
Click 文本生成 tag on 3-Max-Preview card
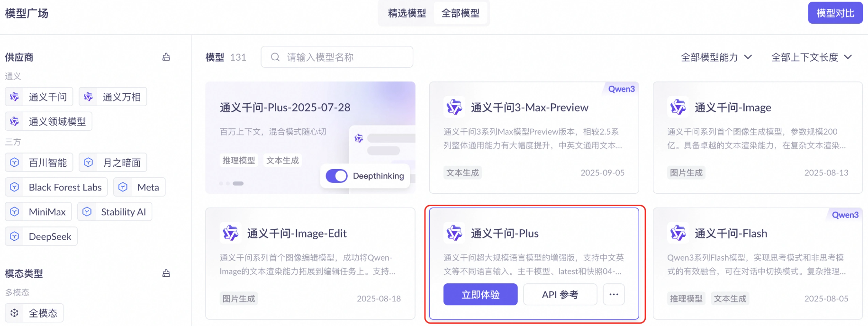coord(462,173)
